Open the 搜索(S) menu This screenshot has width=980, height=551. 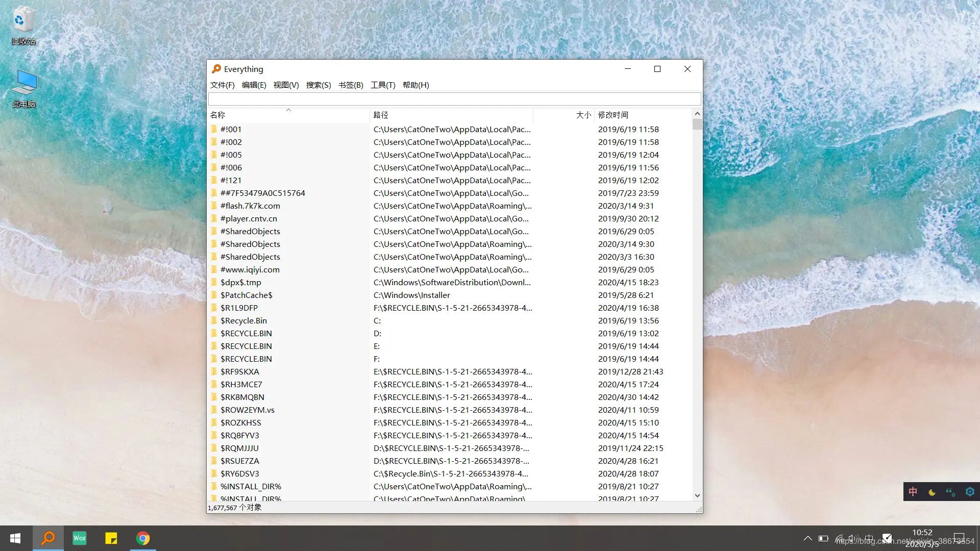(318, 85)
